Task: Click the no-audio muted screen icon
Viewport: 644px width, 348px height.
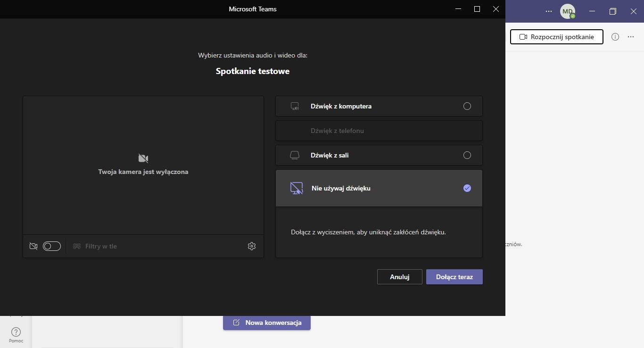Action: (296, 188)
